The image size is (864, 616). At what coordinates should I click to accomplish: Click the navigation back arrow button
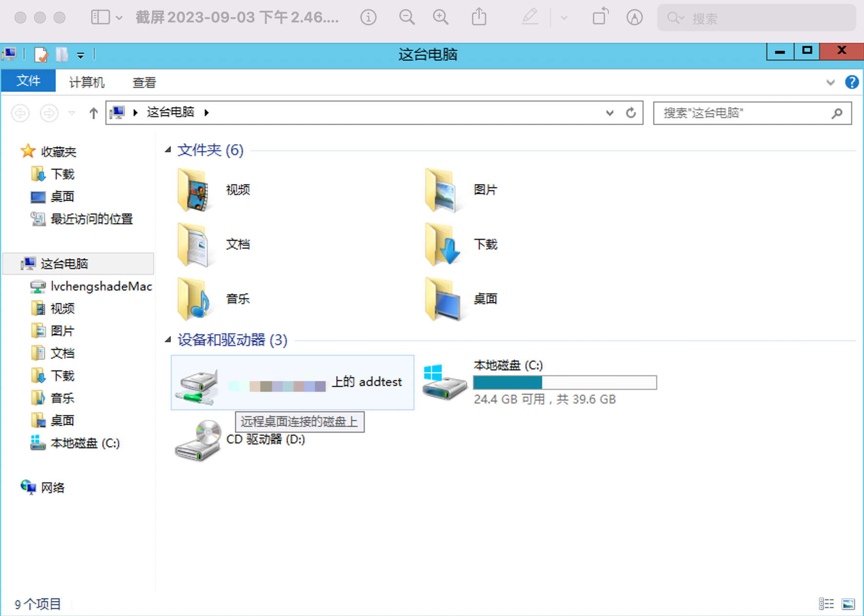click(x=20, y=113)
